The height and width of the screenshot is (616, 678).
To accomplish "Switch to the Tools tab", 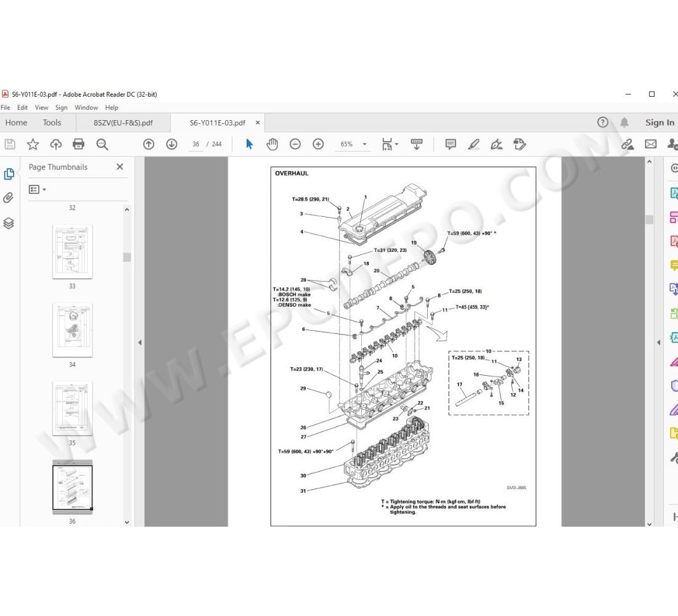I will pos(52,123).
